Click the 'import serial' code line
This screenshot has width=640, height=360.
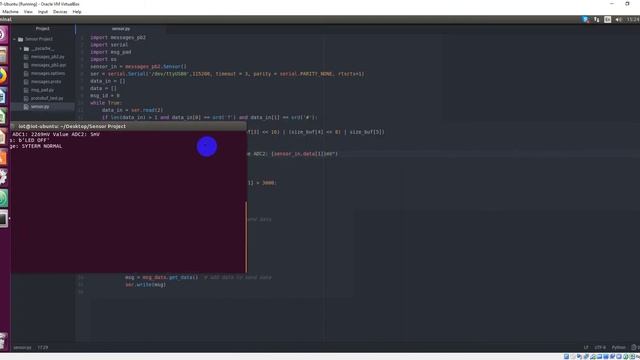pos(109,44)
